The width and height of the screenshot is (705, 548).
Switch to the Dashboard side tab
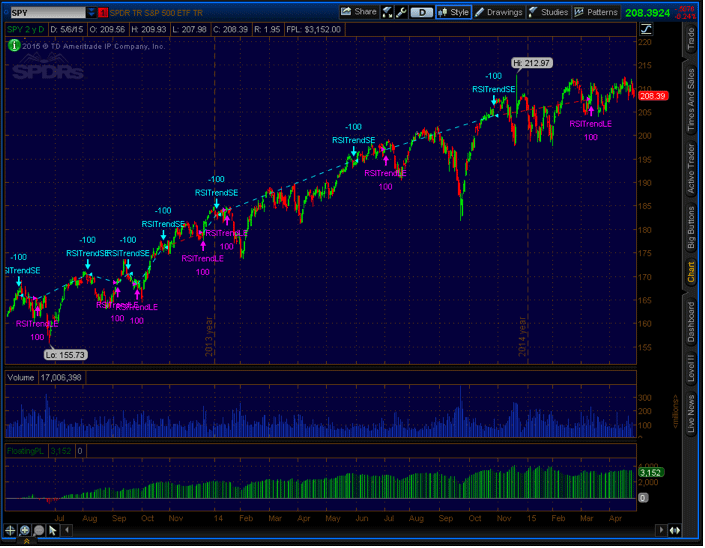click(x=691, y=322)
